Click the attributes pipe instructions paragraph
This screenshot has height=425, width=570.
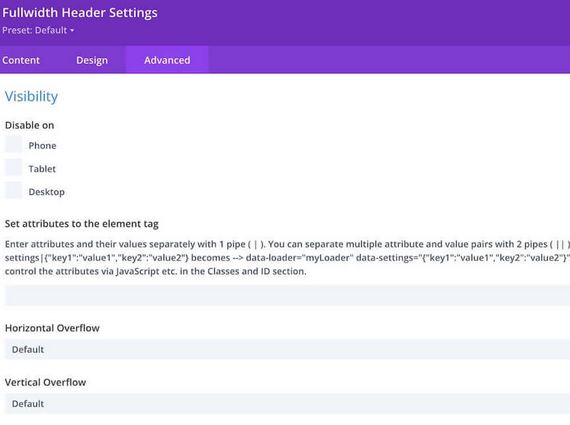287,257
